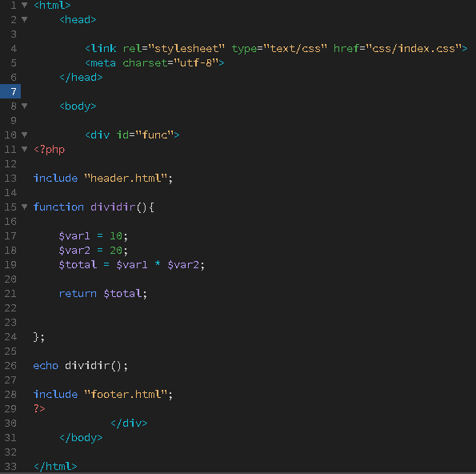The width and height of the screenshot is (476, 474).
Task: Collapse the html tag fold arrow
Action: point(25,5)
